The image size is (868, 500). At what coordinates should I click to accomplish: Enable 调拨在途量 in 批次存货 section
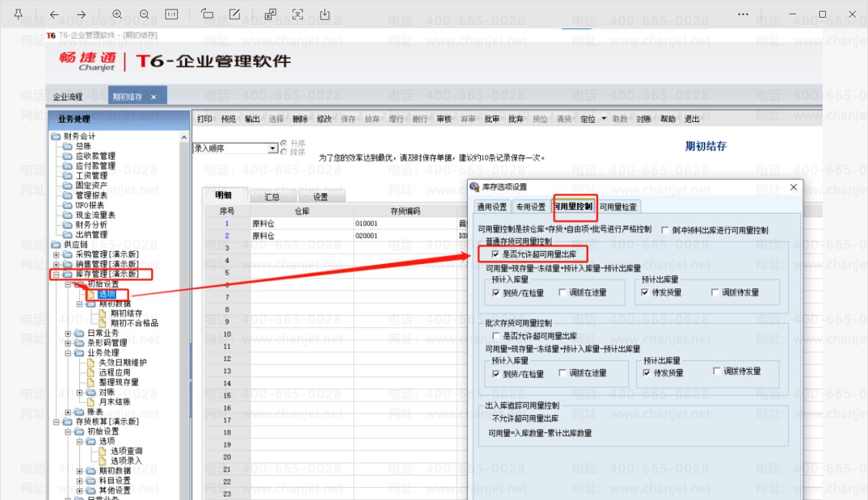562,372
